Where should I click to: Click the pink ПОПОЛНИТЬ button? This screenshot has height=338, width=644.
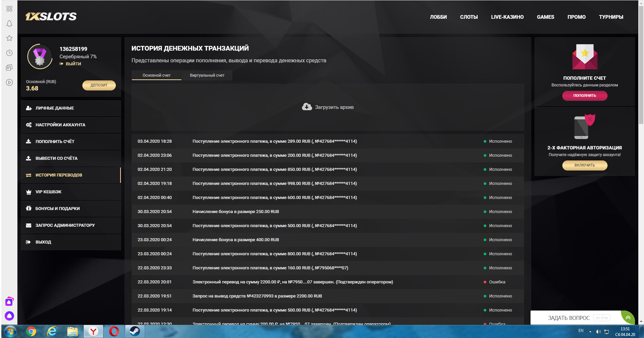click(585, 95)
